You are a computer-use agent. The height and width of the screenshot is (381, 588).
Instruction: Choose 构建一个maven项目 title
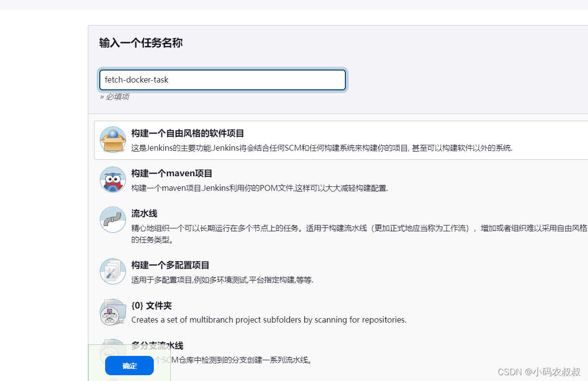[x=172, y=173]
